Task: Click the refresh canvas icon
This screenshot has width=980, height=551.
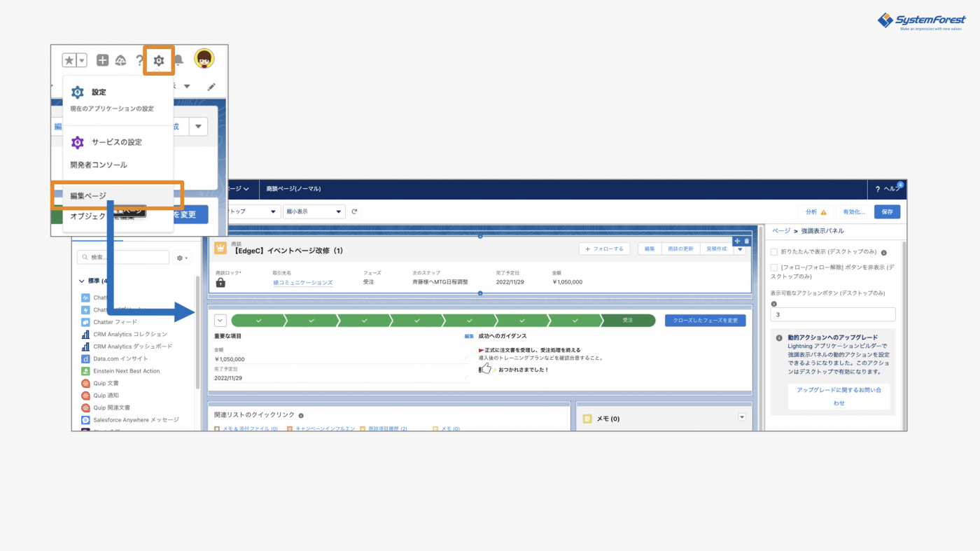Action: point(355,211)
